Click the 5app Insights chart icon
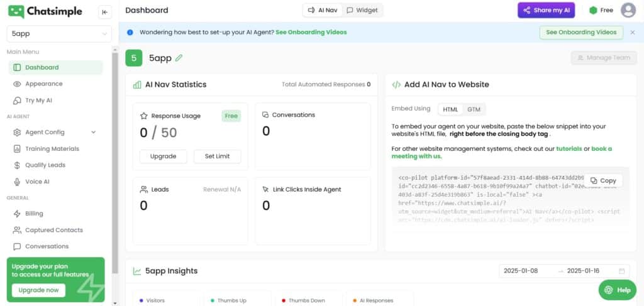This screenshot has width=644, height=306. coord(137,271)
